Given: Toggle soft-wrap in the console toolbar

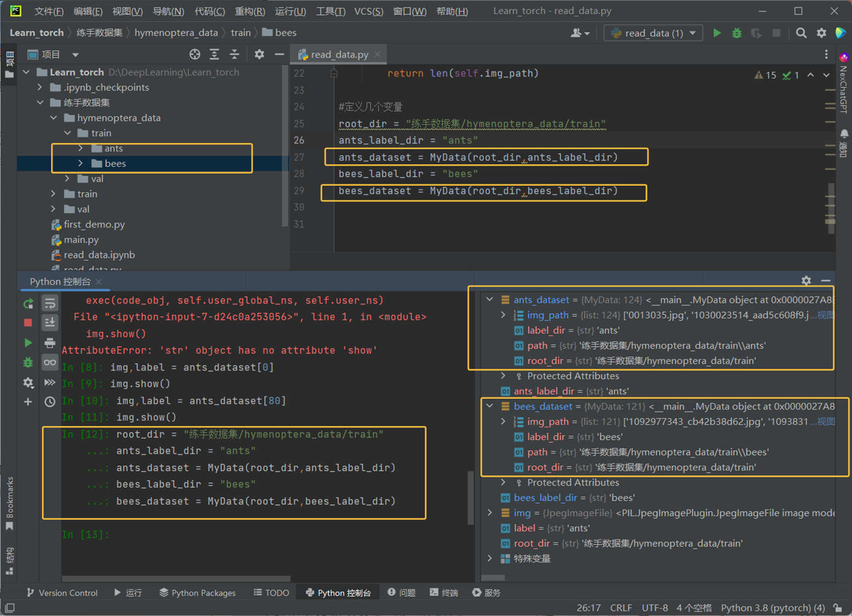Looking at the screenshot, I should coord(50,303).
